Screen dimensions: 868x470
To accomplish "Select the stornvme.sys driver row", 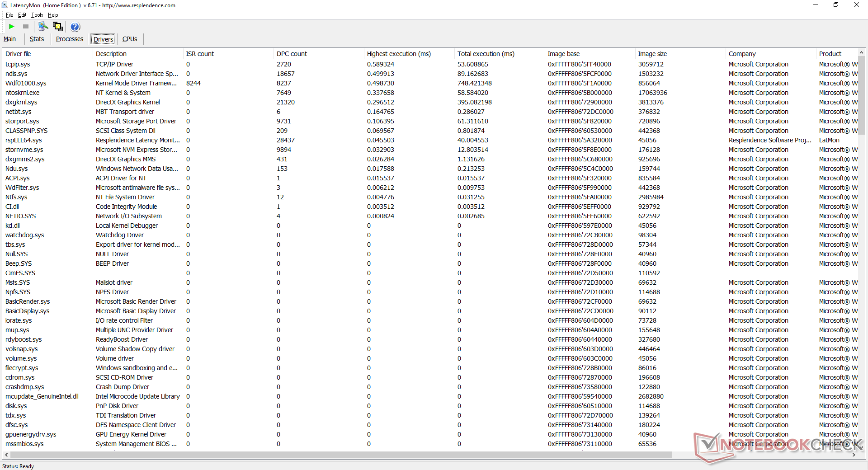I will pos(430,150).
